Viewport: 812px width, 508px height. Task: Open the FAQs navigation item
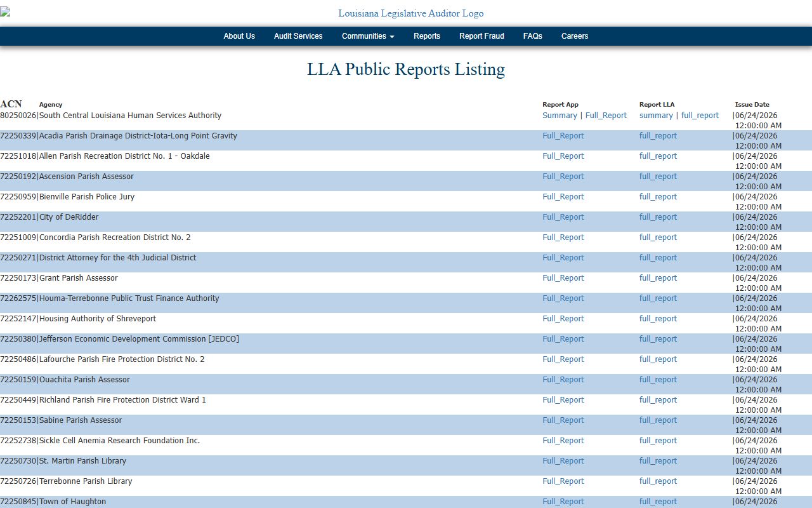[x=533, y=36]
